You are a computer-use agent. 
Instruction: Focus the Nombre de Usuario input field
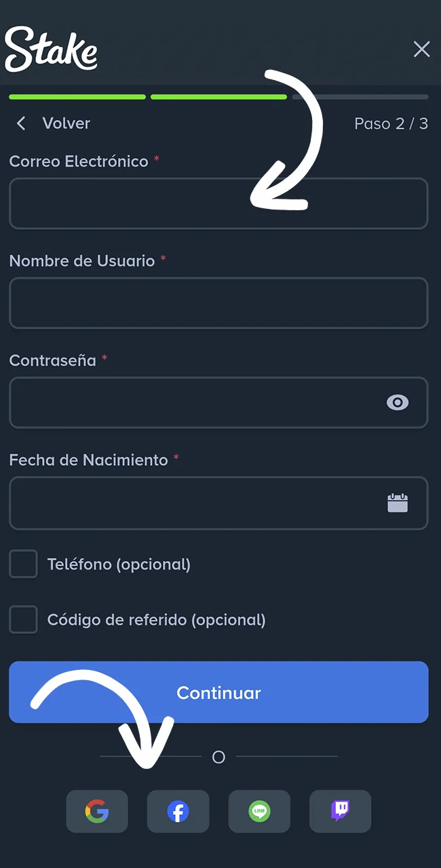(218, 303)
